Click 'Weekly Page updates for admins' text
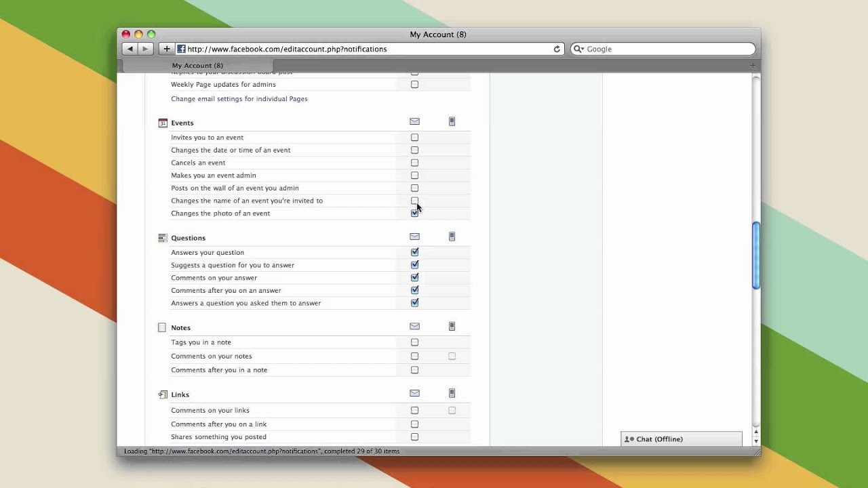The width and height of the screenshot is (868, 488). (223, 85)
